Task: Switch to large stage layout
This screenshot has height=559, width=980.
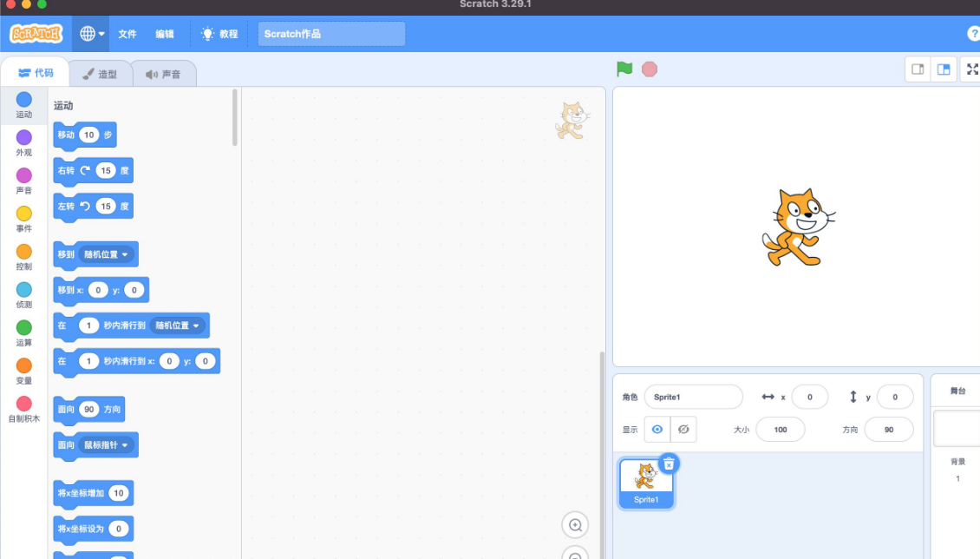Action: click(x=944, y=69)
